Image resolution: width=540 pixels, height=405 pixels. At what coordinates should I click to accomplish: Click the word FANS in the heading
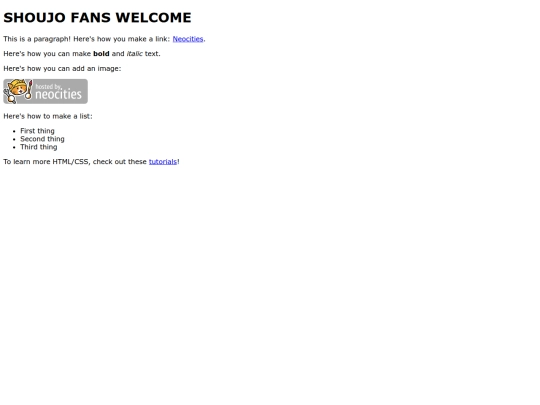(x=90, y=18)
